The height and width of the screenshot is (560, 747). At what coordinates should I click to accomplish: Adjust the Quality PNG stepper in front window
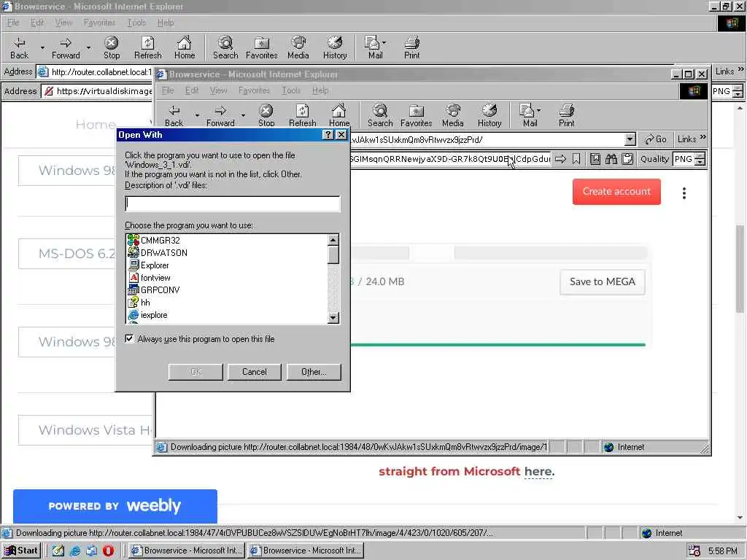(x=700, y=159)
